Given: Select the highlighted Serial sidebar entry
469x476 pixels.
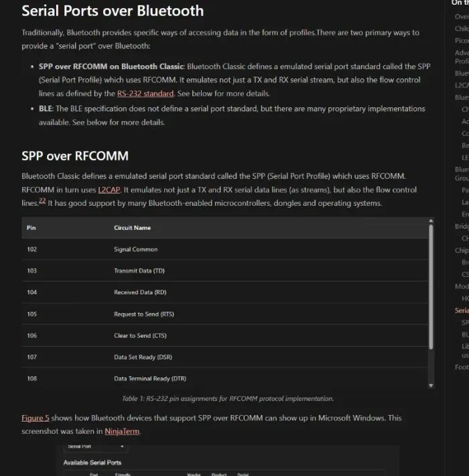Looking at the screenshot, I should coord(461,310).
